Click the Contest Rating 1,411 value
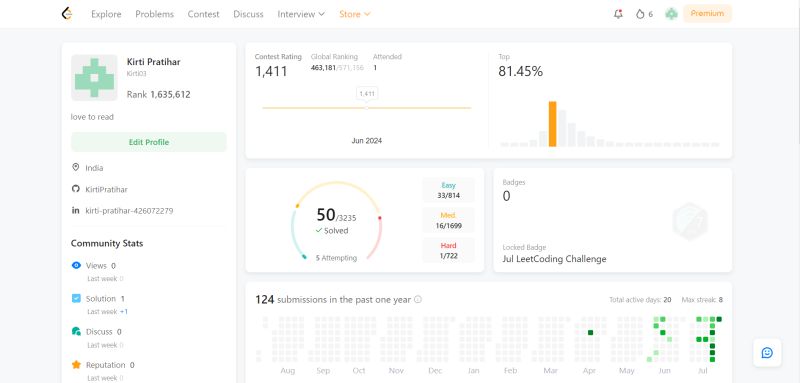The image size is (800, 383). point(271,71)
